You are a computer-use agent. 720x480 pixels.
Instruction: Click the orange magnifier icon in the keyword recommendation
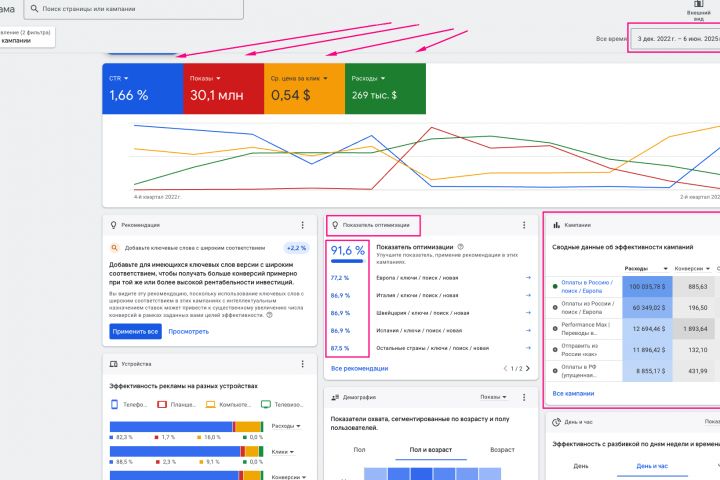114,248
